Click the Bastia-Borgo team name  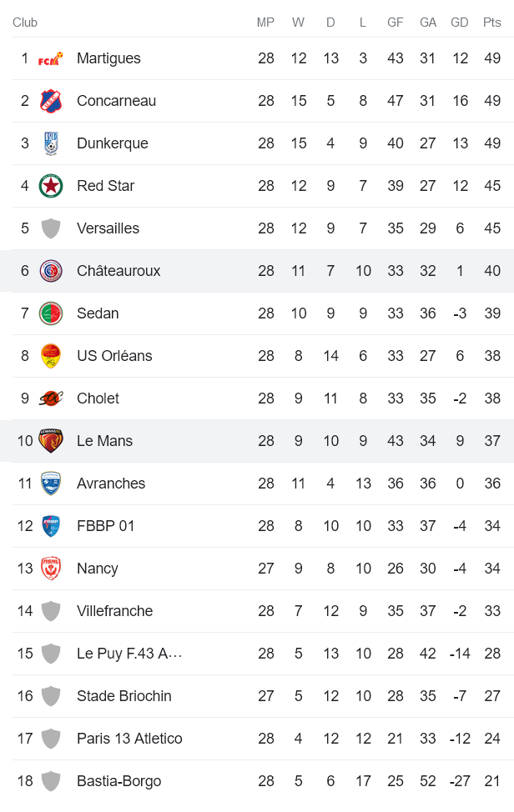pyautogui.click(x=118, y=781)
